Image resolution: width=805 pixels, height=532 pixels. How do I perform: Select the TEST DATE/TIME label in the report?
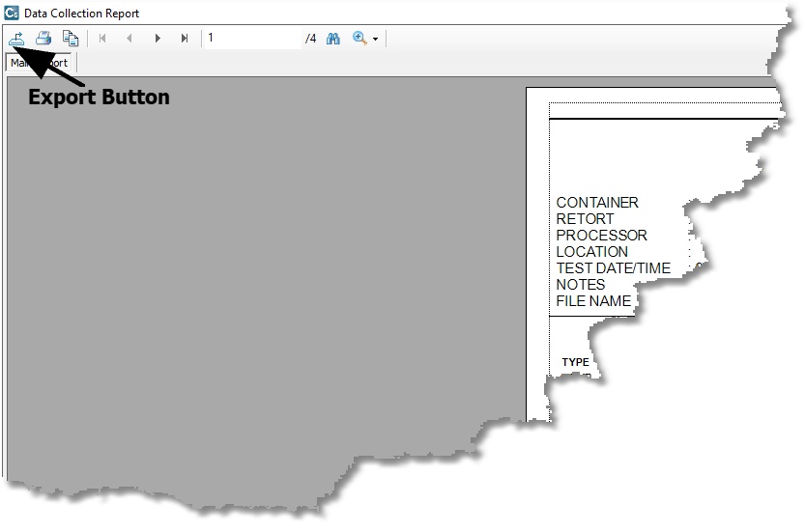coord(613,268)
